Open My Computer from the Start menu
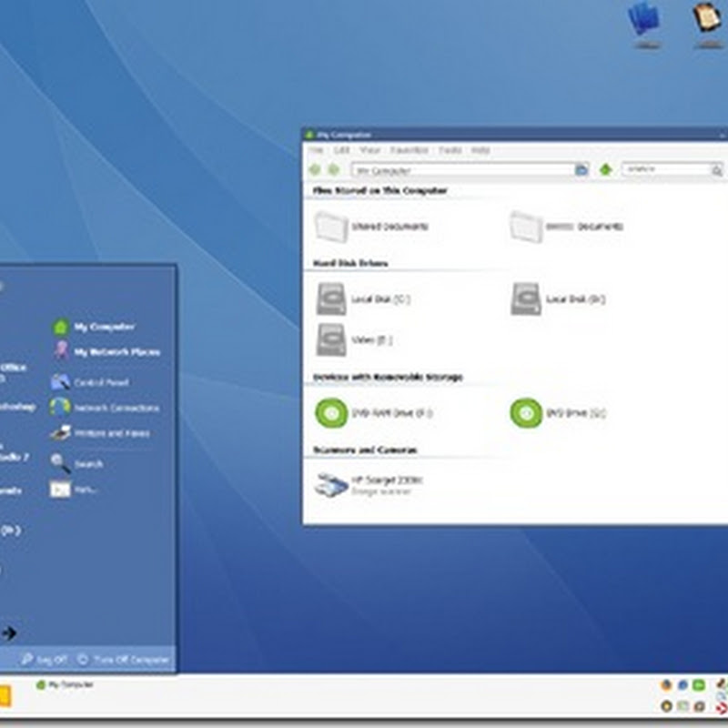Image resolution: width=728 pixels, height=728 pixels. click(x=94, y=327)
